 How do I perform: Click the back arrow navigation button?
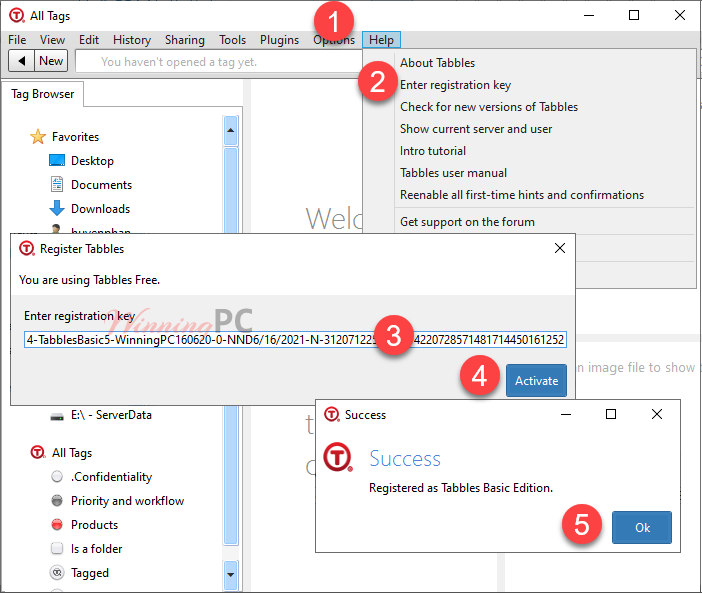(x=21, y=61)
